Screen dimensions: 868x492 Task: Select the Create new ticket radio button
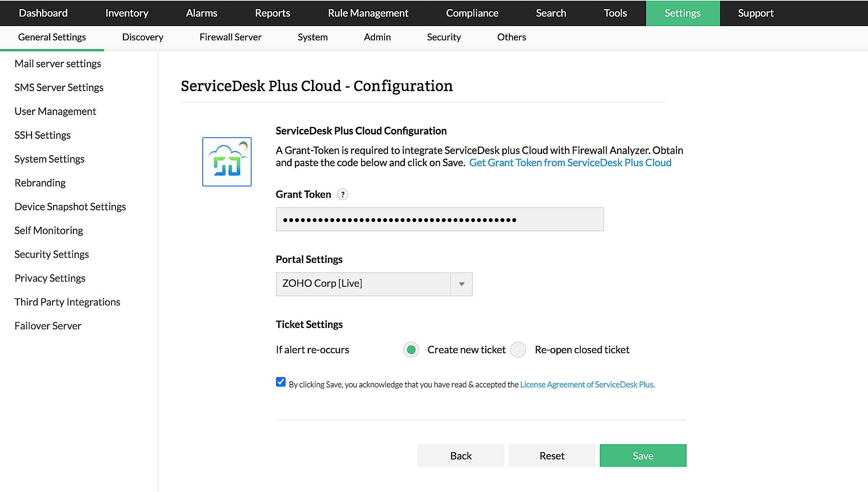411,350
